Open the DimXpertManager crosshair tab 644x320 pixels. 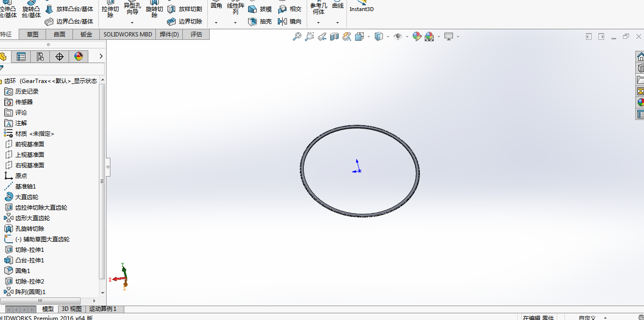60,57
